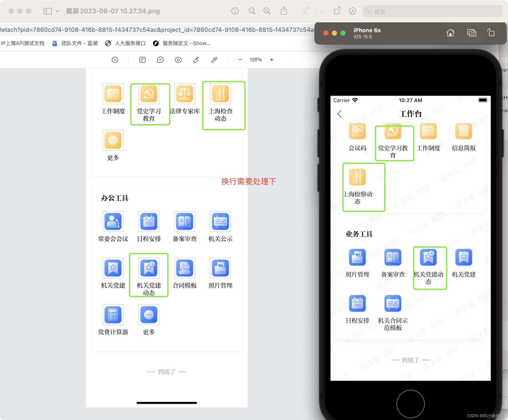
Task: Open the 团队文件 - 蓝湖 bookmark
Action: click(75, 43)
